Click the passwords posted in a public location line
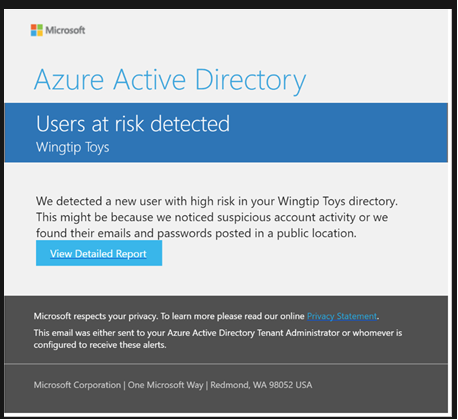Image resolution: width=458 pixels, height=420 pixels. (x=196, y=233)
